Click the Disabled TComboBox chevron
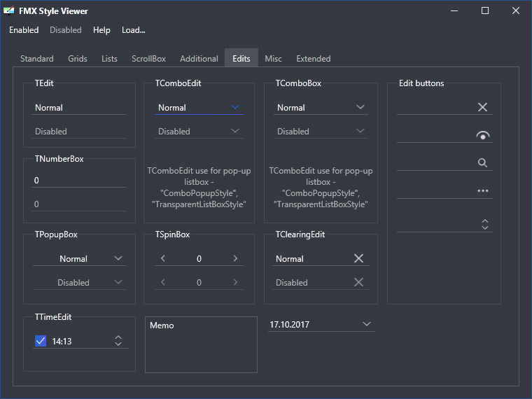The width and height of the screenshot is (532, 399). 360,131
